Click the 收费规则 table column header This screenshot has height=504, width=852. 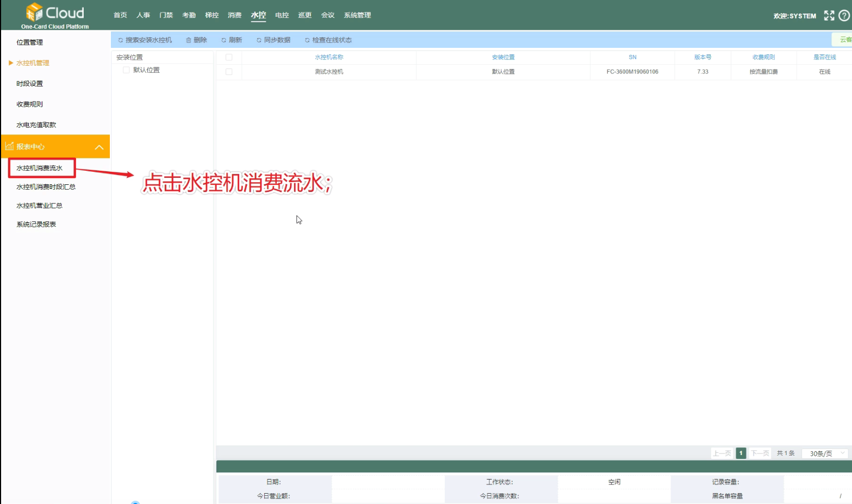tap(763, 57)
